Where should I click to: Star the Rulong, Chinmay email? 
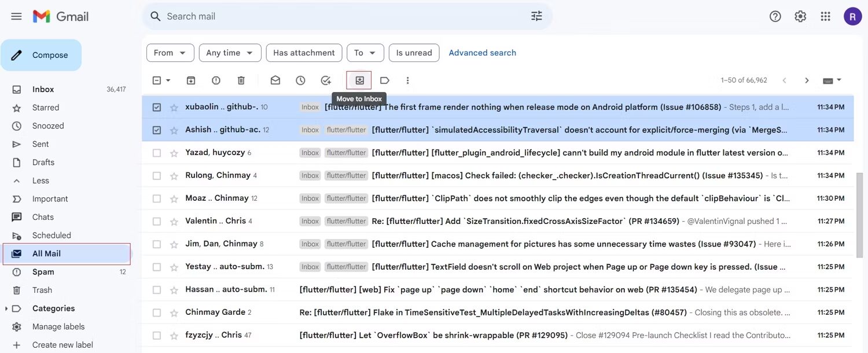(174, 176)
